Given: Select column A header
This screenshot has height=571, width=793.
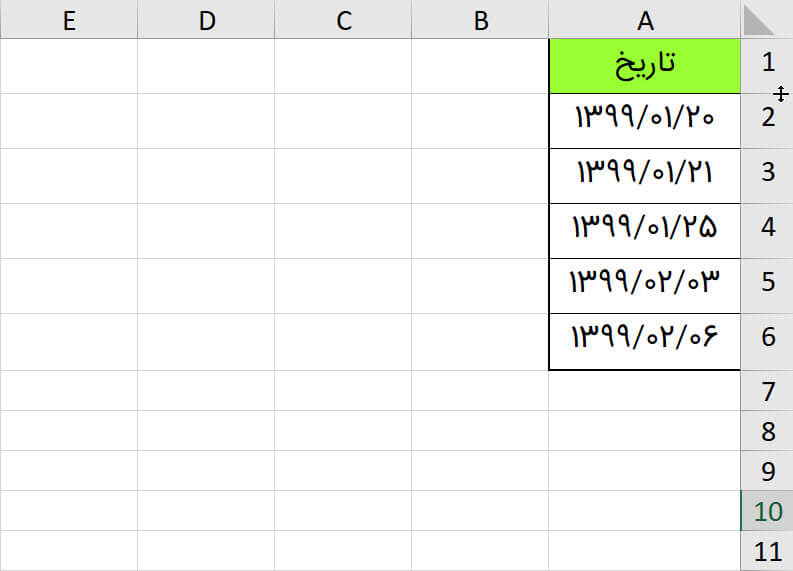Looking at the screenshot, I should click(x=645, y=19).
